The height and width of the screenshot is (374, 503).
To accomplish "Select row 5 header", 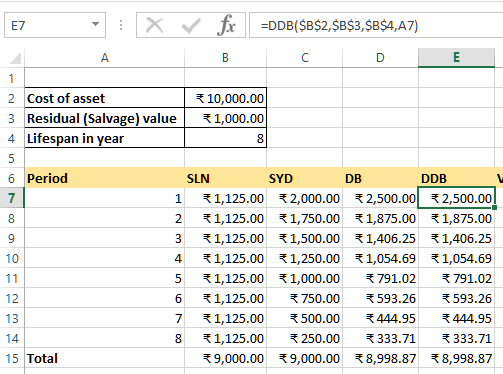I will (12, 158).
